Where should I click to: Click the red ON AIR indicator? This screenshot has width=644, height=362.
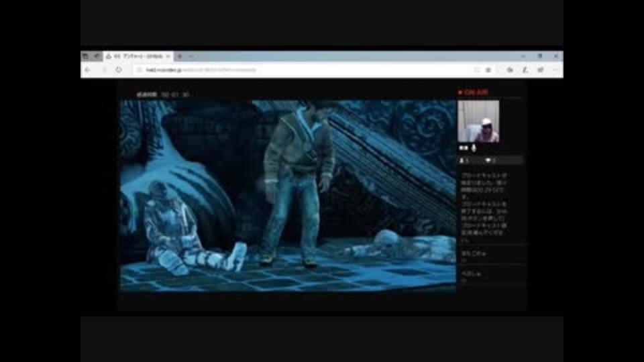(x=473, y=93)
